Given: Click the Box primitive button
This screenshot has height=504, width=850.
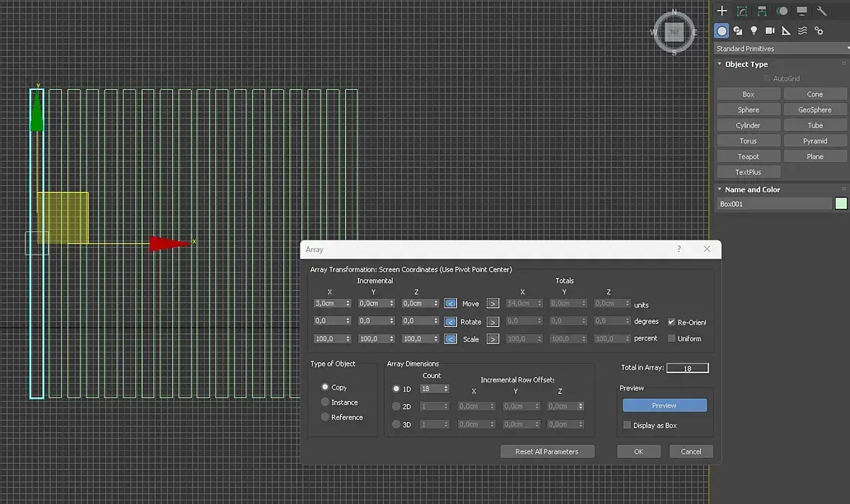Looking at the screenshot, I should 748,94.
